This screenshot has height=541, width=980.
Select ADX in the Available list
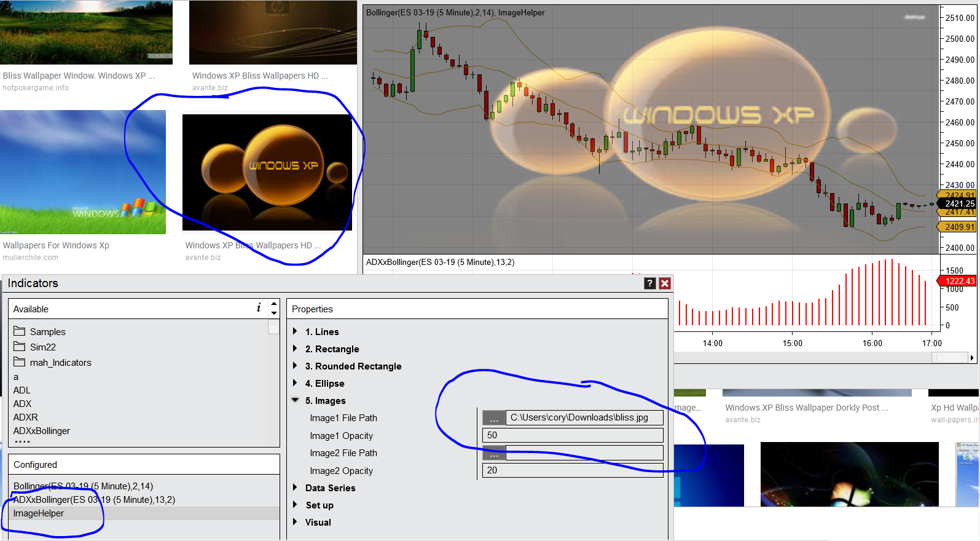point(22,404)
